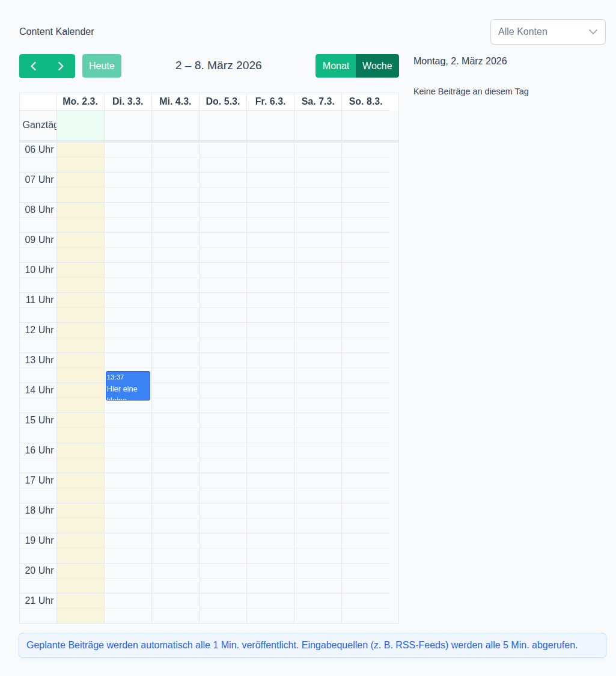
Task: Select the Mo. 2.3. column header
Action: point(80,102)
